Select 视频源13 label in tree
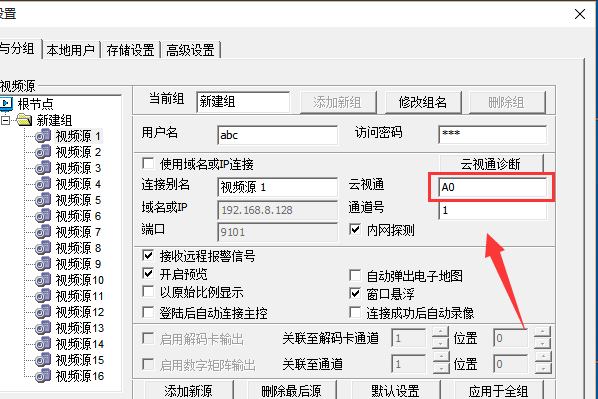Screen dimensions: 598x399 80,328
